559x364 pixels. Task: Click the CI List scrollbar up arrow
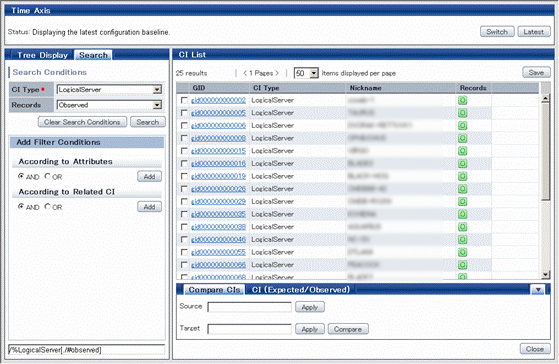545,99
